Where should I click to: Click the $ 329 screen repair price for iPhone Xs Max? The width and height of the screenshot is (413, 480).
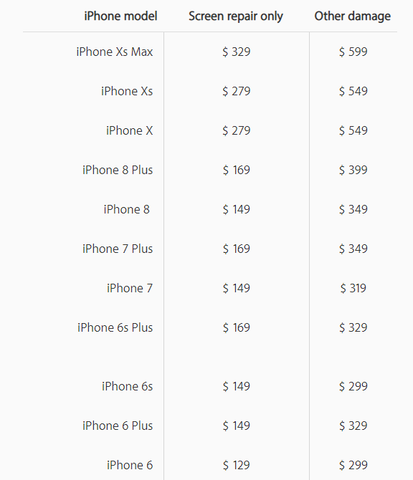pos(236,52)
